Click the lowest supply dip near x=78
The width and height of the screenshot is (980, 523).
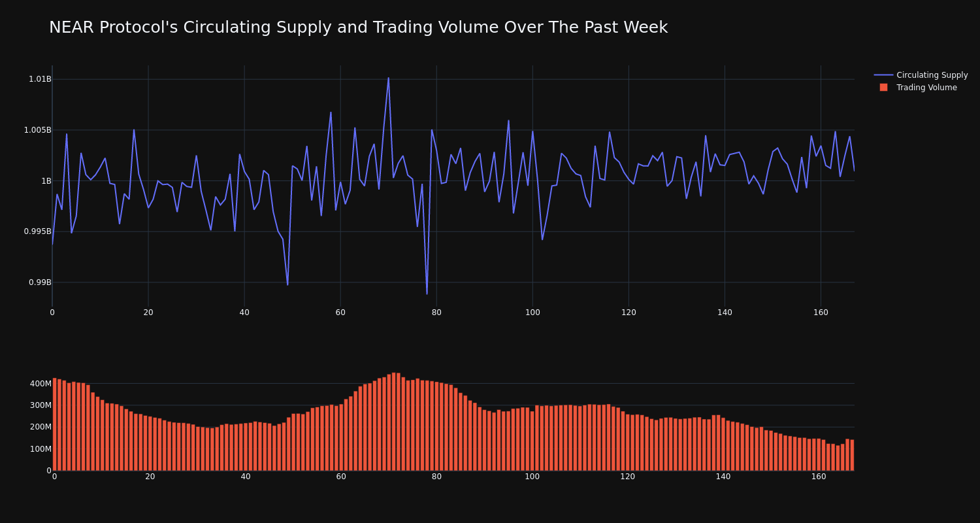coord(427,294)
